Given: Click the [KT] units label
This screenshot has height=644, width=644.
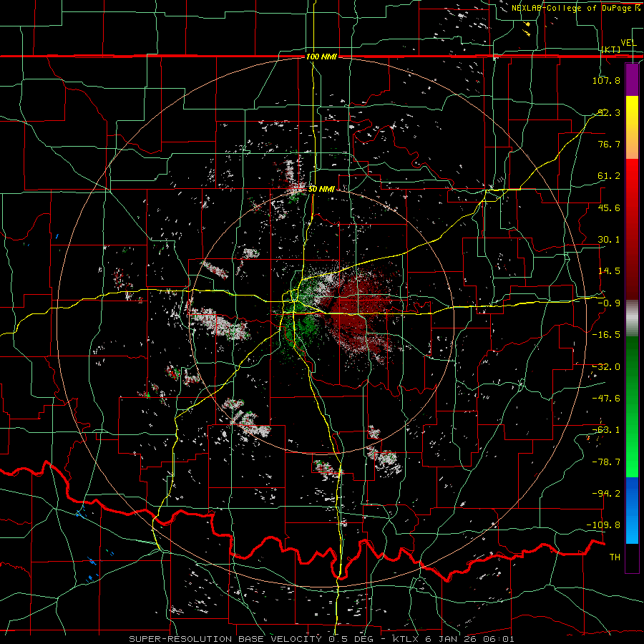Looking at the screenshot, I should click(x=611, y=49).
